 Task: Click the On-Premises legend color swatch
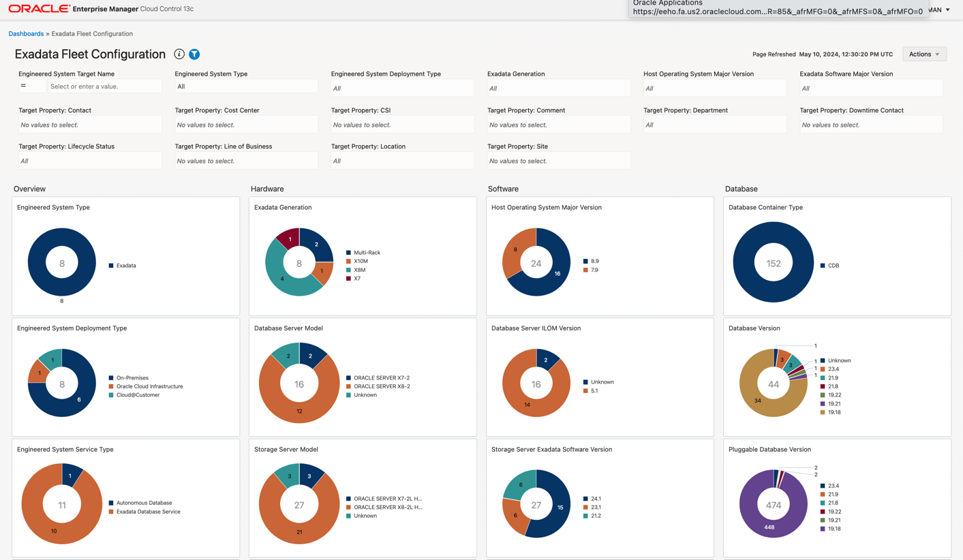point(111,378)
